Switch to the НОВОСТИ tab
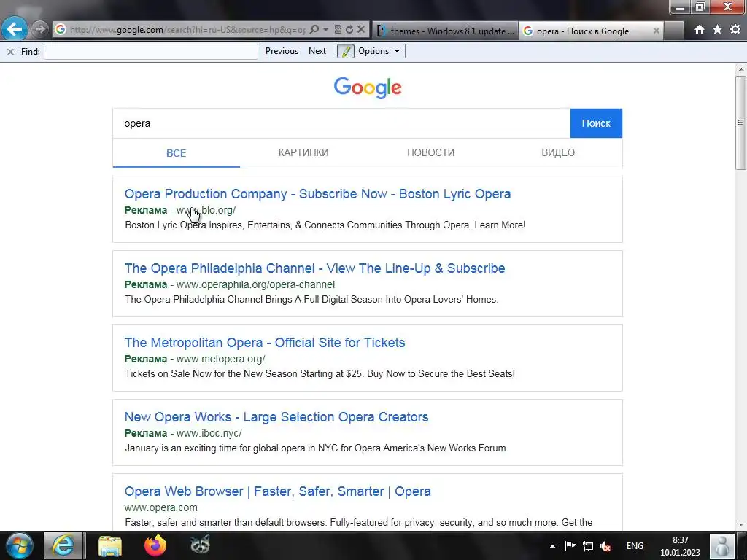The width and height of the screenshot is (747, 560). pyautogui.click(x=430, y=153)
